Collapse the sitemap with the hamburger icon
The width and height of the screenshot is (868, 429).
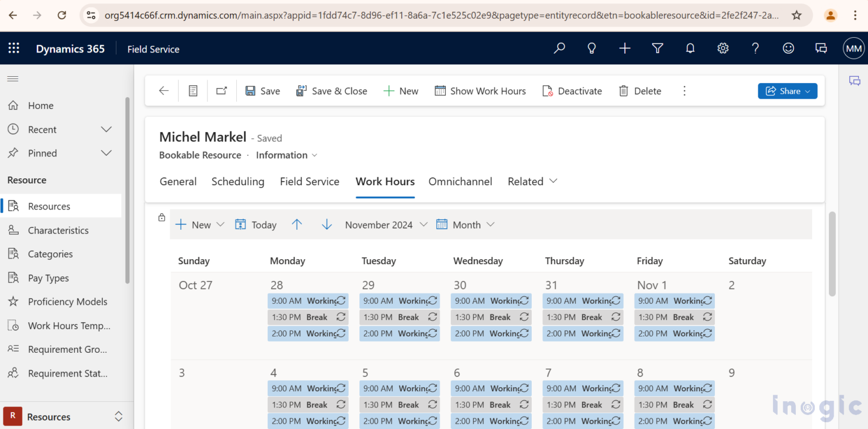coord(12,79)
